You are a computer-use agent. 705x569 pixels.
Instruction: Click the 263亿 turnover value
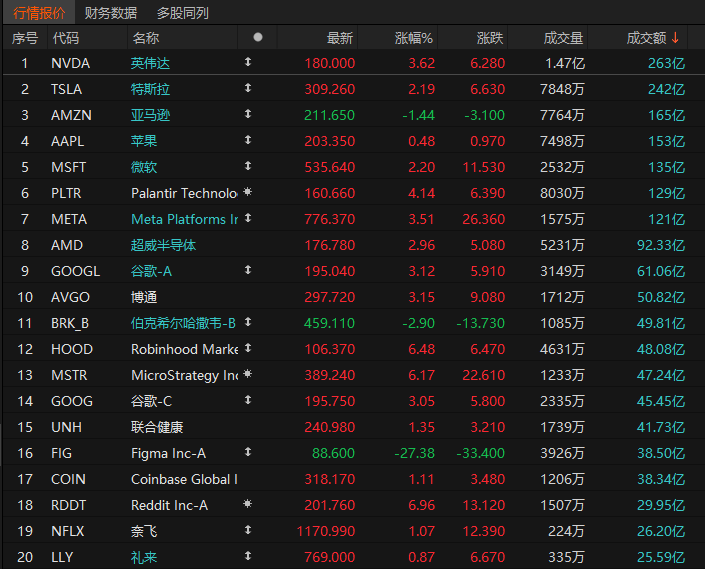(666, 63)
